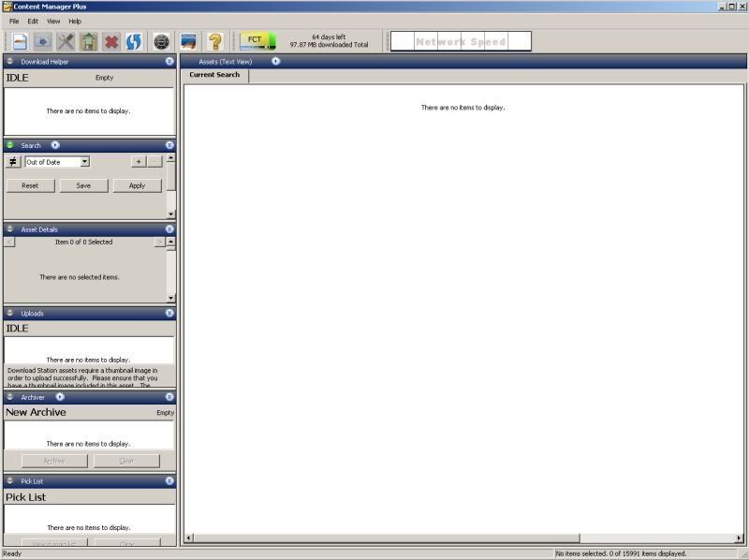Click the blue refresh arrows icon

[x=134, y=41]
